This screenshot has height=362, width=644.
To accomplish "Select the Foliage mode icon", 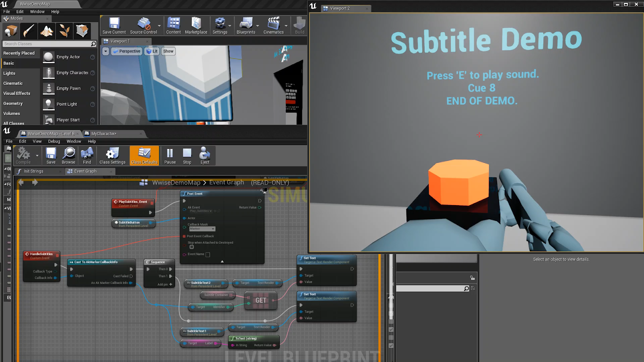I will [64, 31].
